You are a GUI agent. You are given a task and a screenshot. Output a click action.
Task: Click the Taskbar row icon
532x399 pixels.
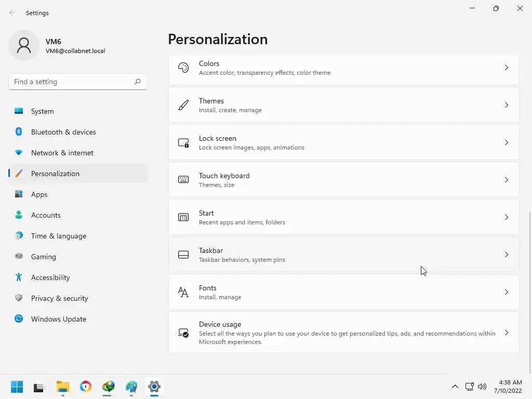(x=183, y=255)
